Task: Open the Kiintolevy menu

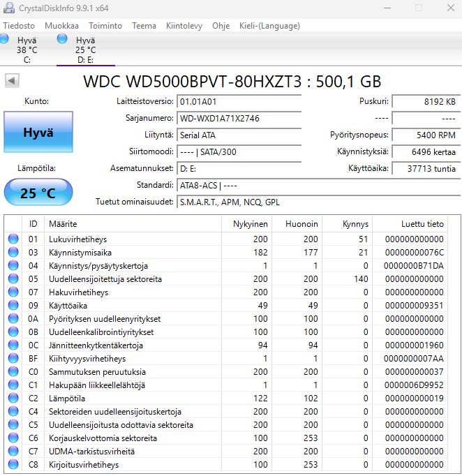Action: click(x=184, y=26)
